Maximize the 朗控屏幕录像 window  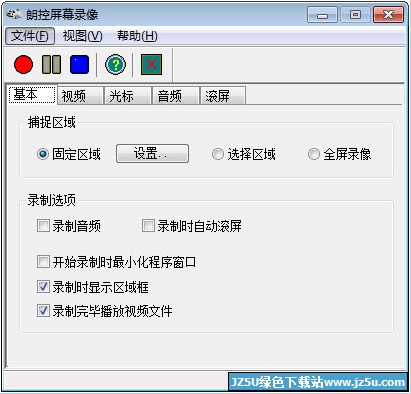pos(355,15)
